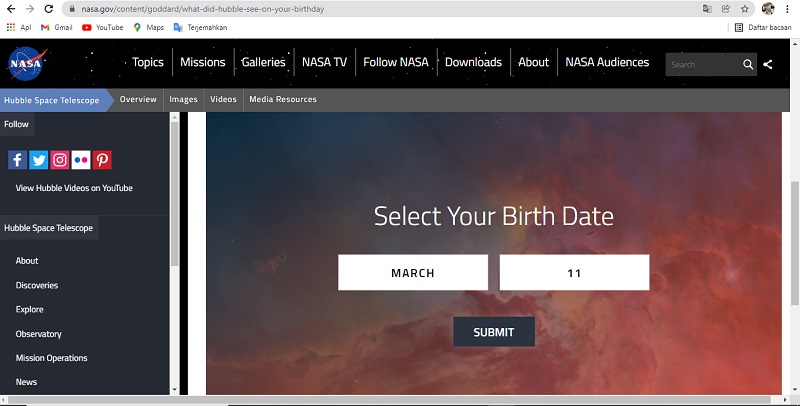Open Hubble's Twitter icon
800x406 pixels.
tap(38, 160)
